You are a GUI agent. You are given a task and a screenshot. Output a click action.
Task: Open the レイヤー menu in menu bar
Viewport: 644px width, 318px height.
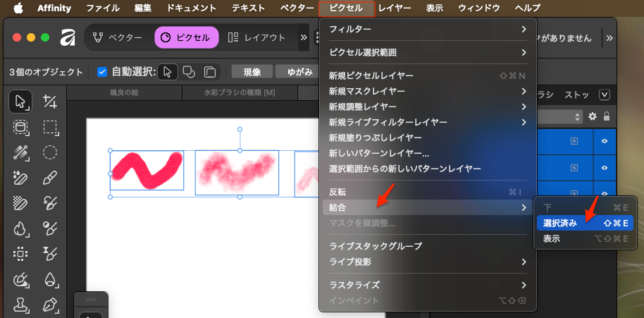[395, 8]
